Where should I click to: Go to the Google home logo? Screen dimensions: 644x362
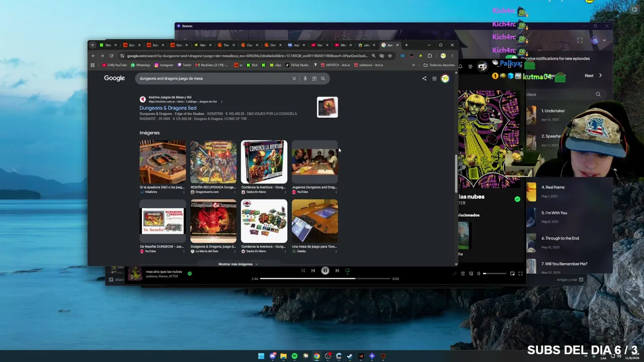pyautogui.click(x=114, y=78)
